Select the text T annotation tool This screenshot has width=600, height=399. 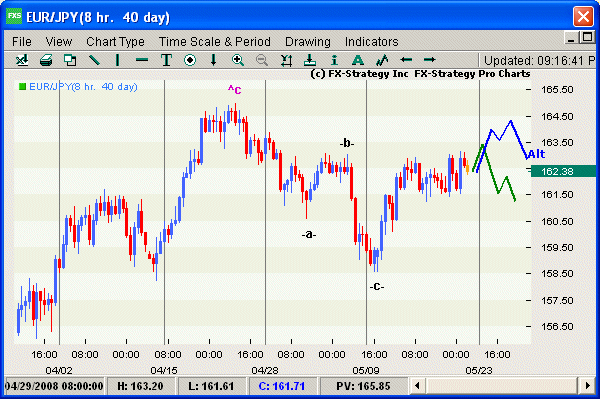click(x=166, y=60)
